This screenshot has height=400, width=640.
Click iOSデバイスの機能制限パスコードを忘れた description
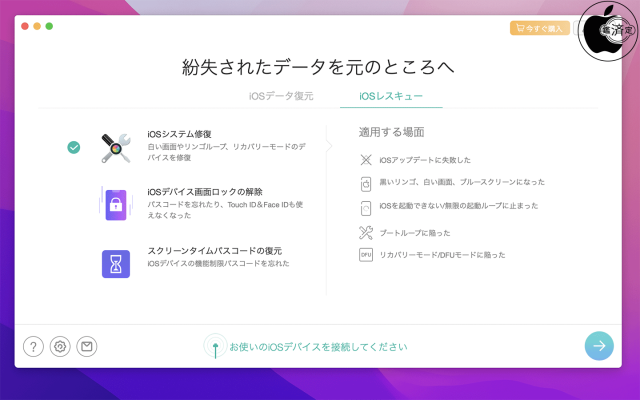218,263
